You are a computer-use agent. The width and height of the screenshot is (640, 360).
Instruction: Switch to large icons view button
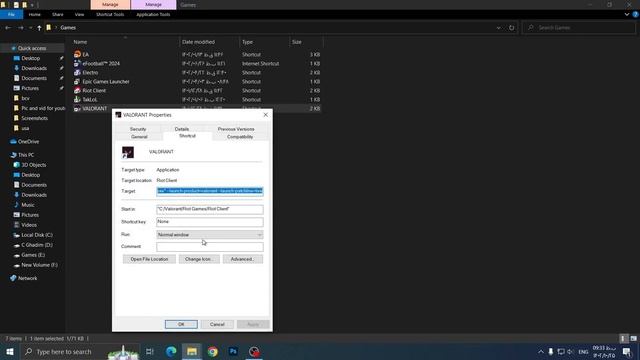tap(633, 338)
